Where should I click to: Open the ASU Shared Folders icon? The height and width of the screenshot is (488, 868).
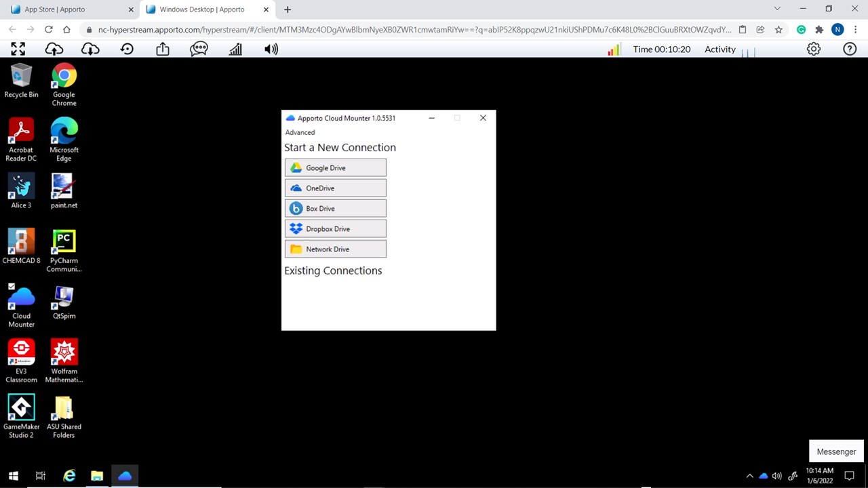pos(64,416)
